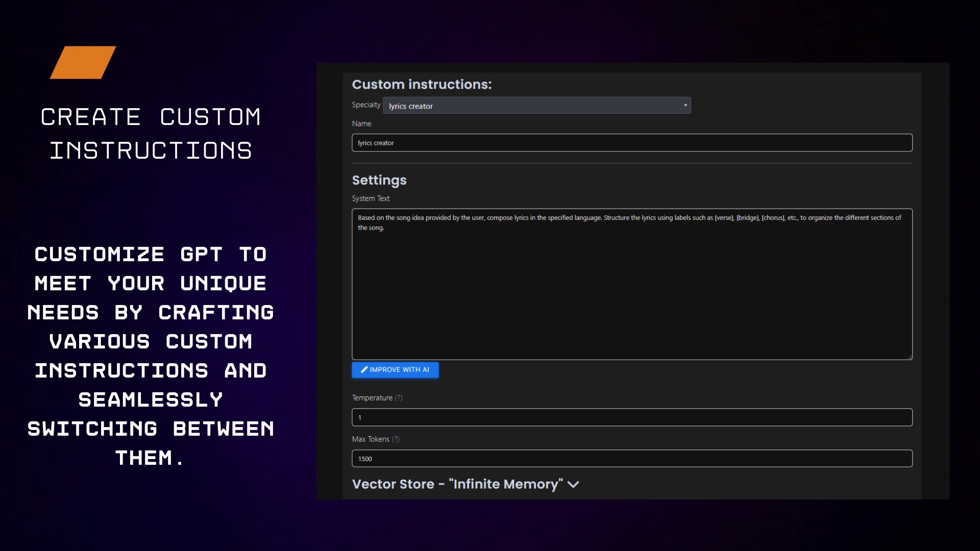Click the orange parallelogram logo
The width and height of the screenshot is (980, 551).
point(83,62)
